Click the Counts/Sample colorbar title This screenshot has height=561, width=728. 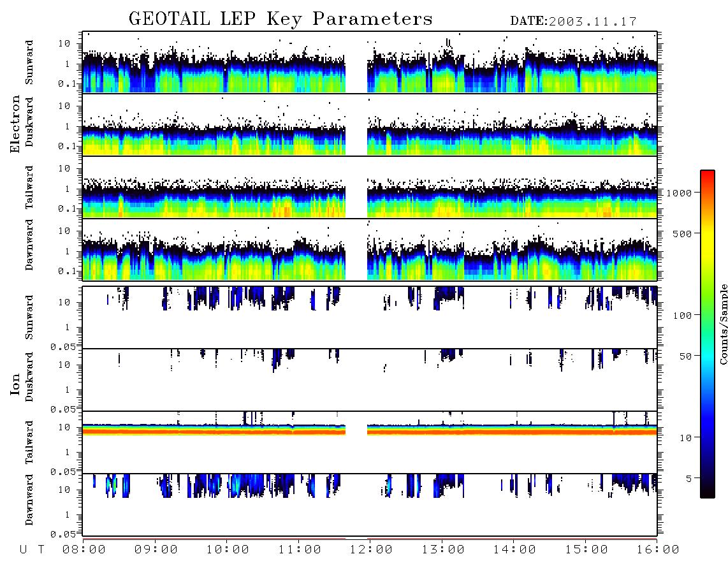[x=723, y=324]
